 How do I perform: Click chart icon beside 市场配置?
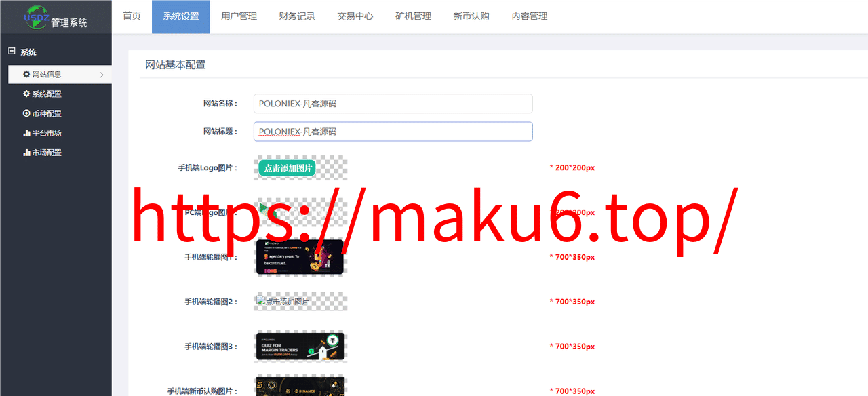(26, 153)
